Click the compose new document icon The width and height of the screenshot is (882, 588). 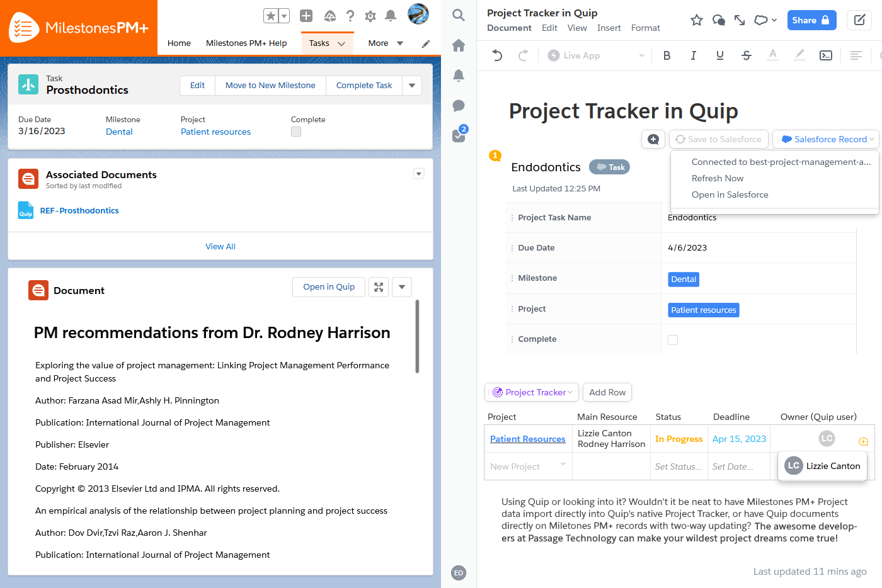tap(859, 20)
